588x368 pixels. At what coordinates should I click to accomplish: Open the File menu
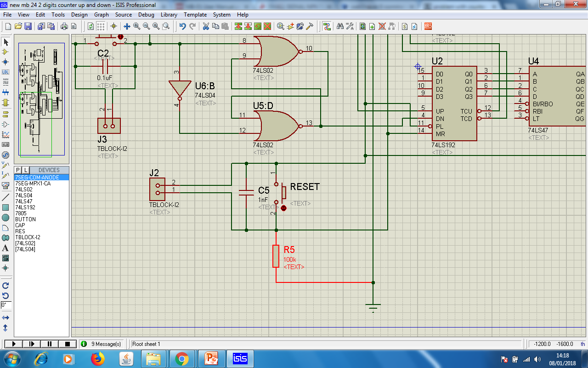click(7, 15)
